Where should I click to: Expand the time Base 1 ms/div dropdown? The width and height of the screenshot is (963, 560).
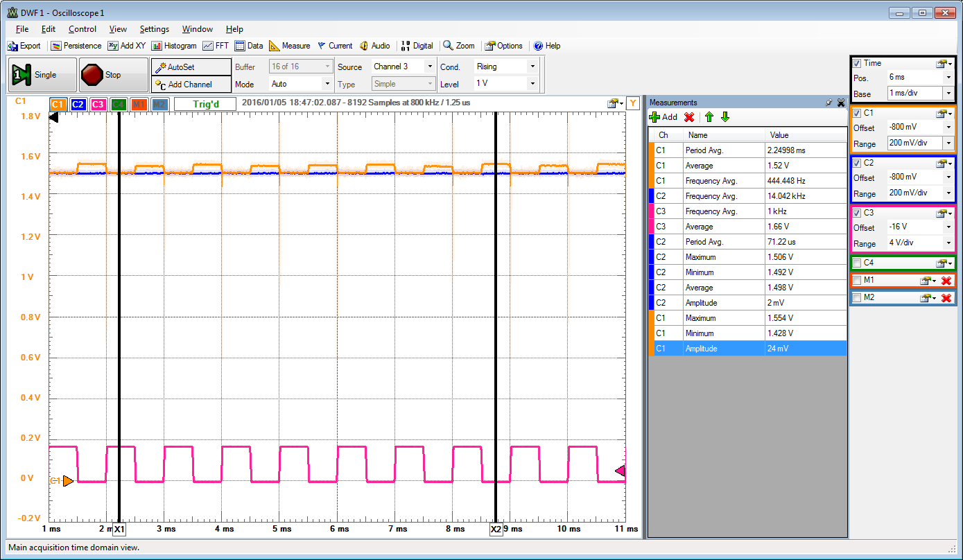[947, 94]
